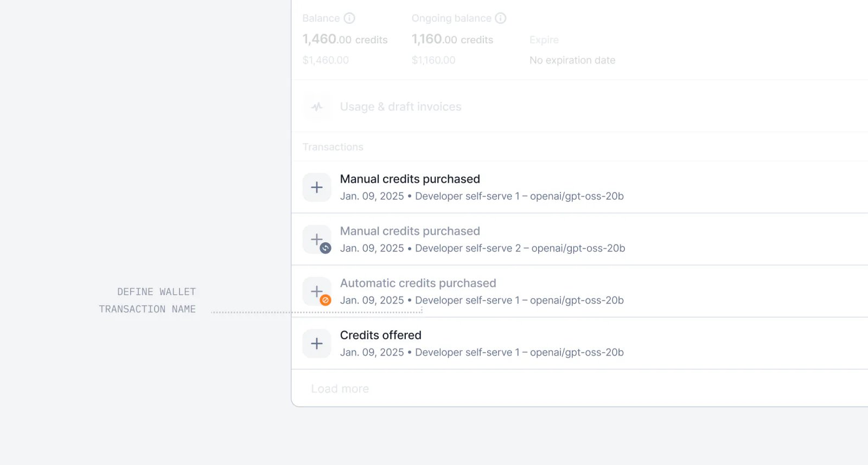
Task: Select the Credits offered transaction title
Action: pyautogui.click(x=380, y=335)
